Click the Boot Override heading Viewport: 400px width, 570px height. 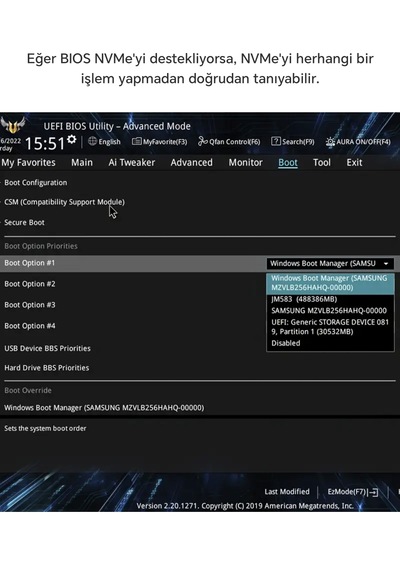[x=28, y=390]
